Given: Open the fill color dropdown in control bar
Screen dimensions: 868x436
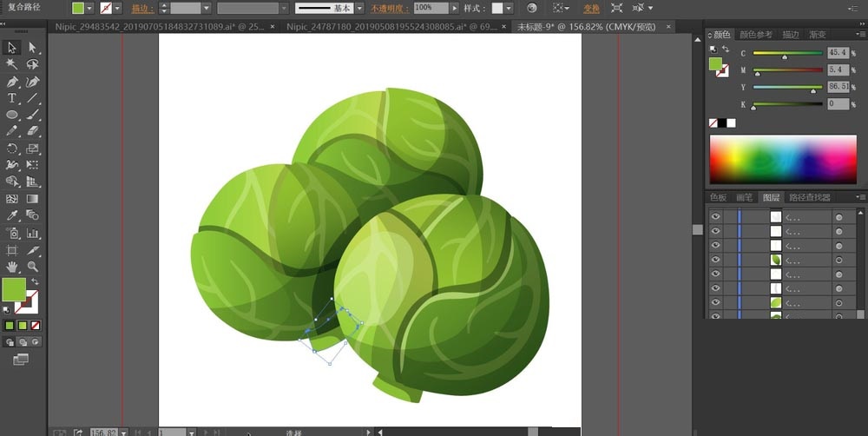Looking at the screenshot, I should pyautogui.click(x=90, y=8).
